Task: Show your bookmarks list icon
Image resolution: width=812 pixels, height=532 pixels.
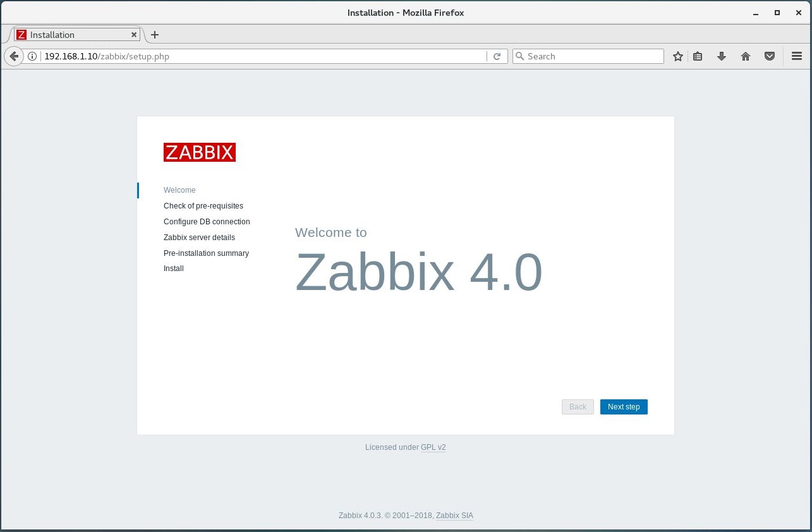Action: pyautogui.click(x=698, y=56)
